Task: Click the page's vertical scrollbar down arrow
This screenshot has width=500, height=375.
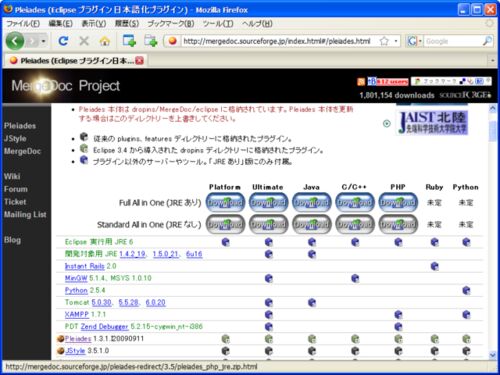Action: coord(493,355)
